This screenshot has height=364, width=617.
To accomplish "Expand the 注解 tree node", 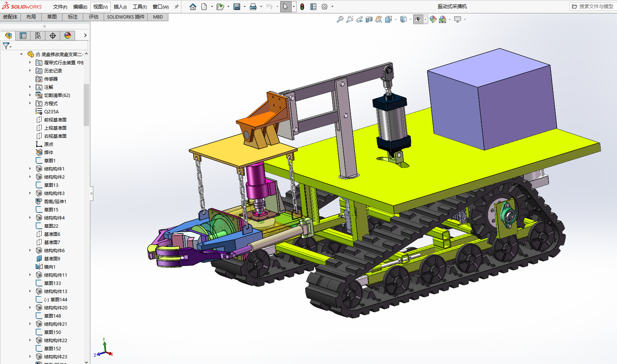I will pyautogui.click(x=30, y=87).
